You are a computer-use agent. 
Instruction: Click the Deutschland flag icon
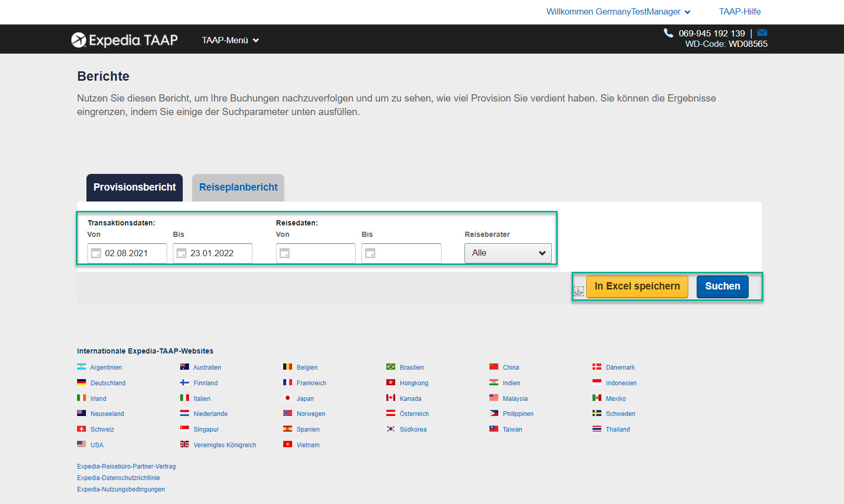(x=81, y=382)
